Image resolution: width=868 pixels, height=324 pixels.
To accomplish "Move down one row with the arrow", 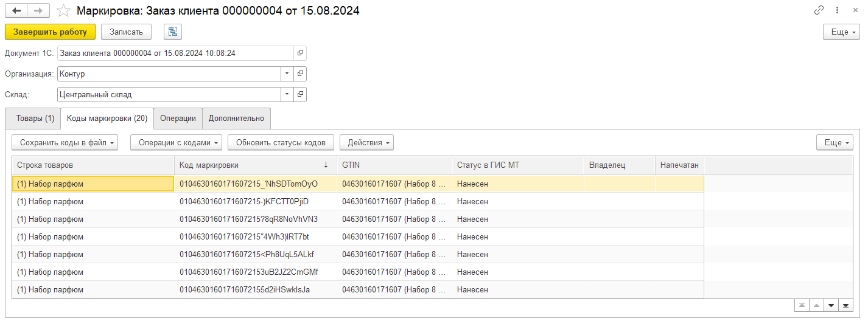I will coord(831,305).
